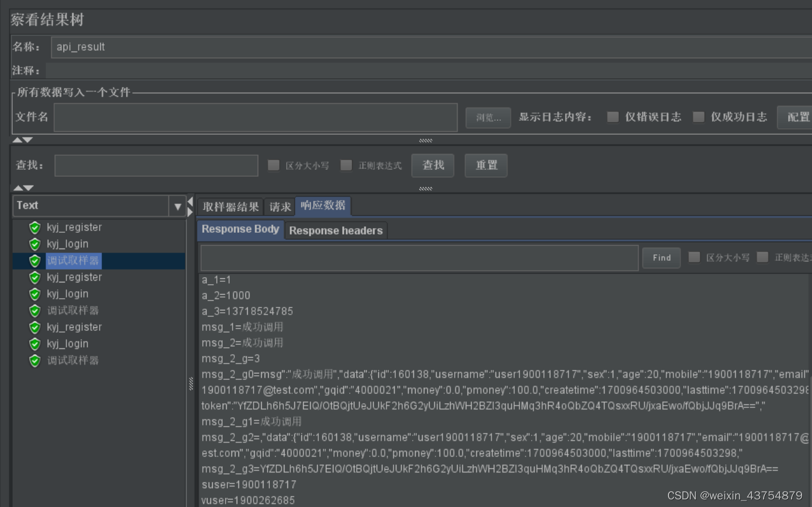Click the response line msg_2=成功调用
The width and height of the screenshot is (812, 507).
[x=242, y=343]
